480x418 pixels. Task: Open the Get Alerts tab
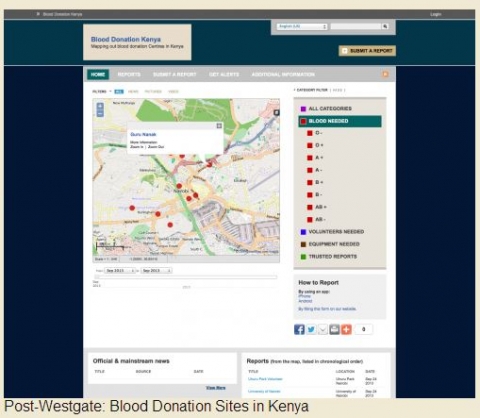click(x=224, y=74)
